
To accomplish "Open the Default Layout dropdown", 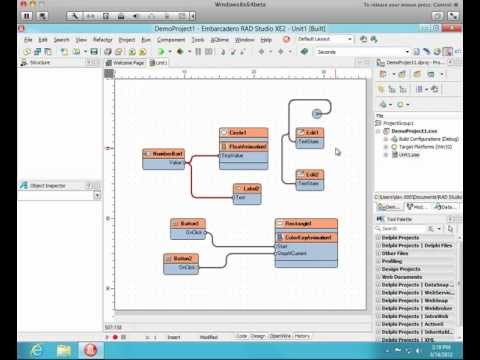I will (x=350, y=39).
